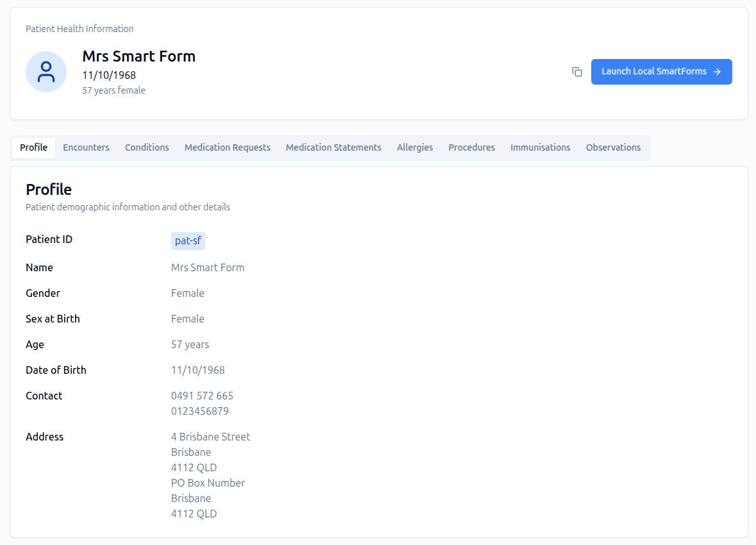Switch to the Immunisations tab

540,147
